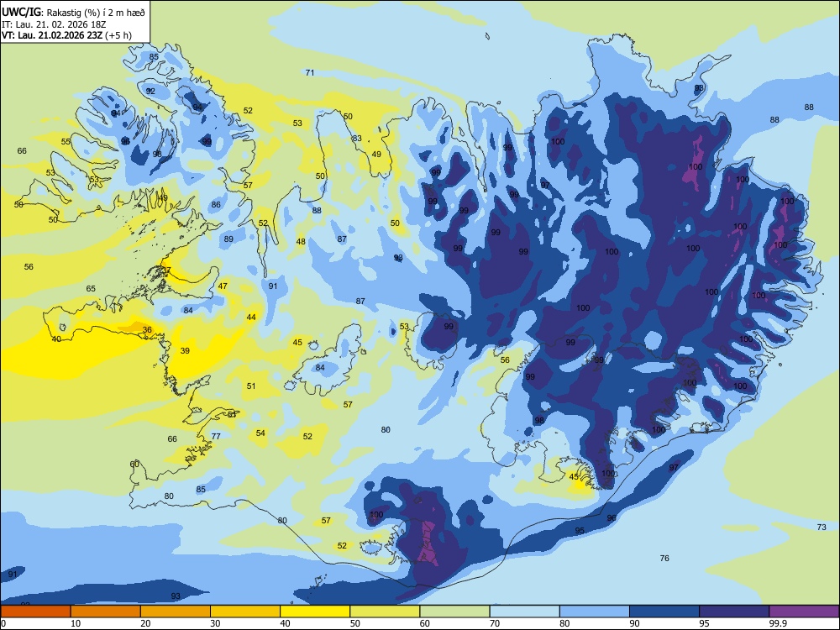
Task: Click the legend tick label '95'
Action: (704, 623)
